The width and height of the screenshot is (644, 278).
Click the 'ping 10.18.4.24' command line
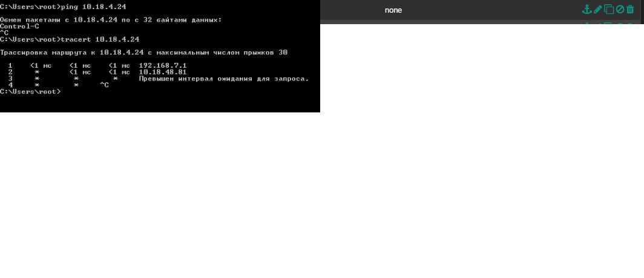(x=63, y=7)
